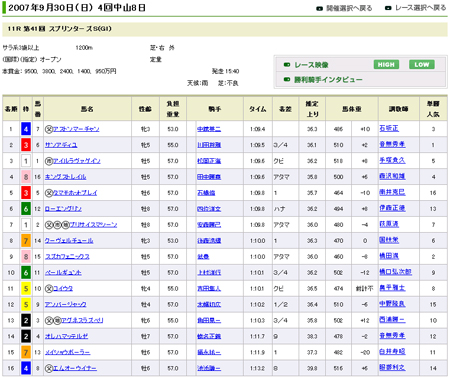Open jockey link in コイウタ row
The image size is (450, 378).
[x=209, y=289]
